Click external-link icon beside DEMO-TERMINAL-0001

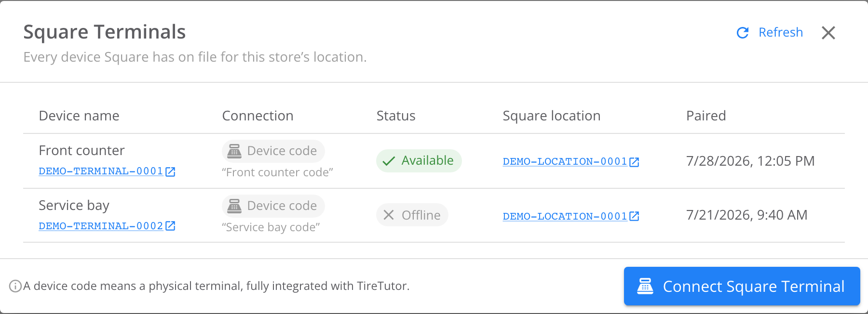(x=170, y=171)
